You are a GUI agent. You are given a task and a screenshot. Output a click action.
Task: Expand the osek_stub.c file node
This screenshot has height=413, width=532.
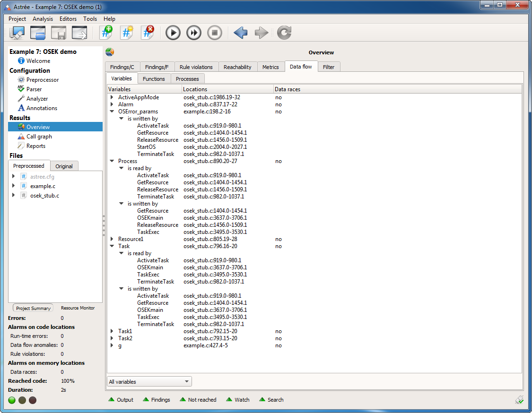(14, 195)
